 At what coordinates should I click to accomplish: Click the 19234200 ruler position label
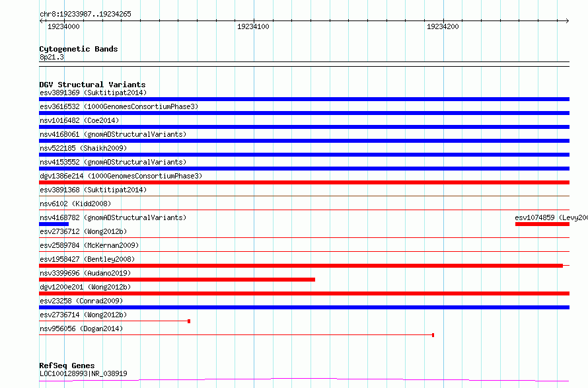click(x=443, y=26)
